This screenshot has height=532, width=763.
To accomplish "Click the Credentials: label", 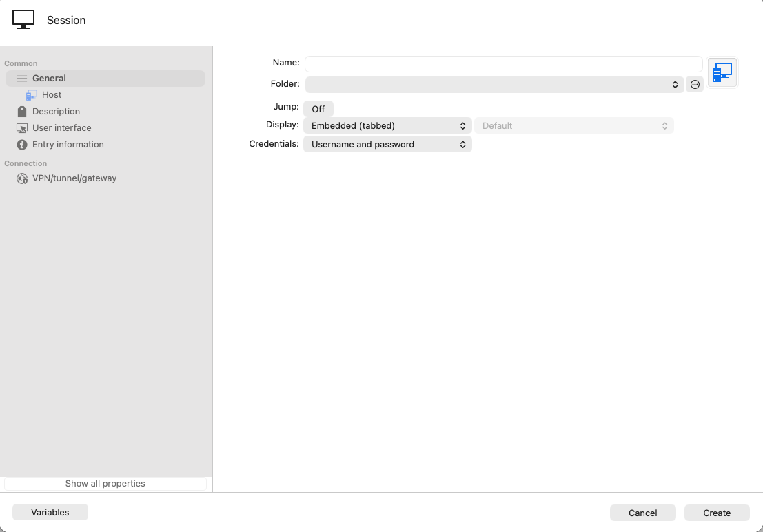I will click(274, 143).
